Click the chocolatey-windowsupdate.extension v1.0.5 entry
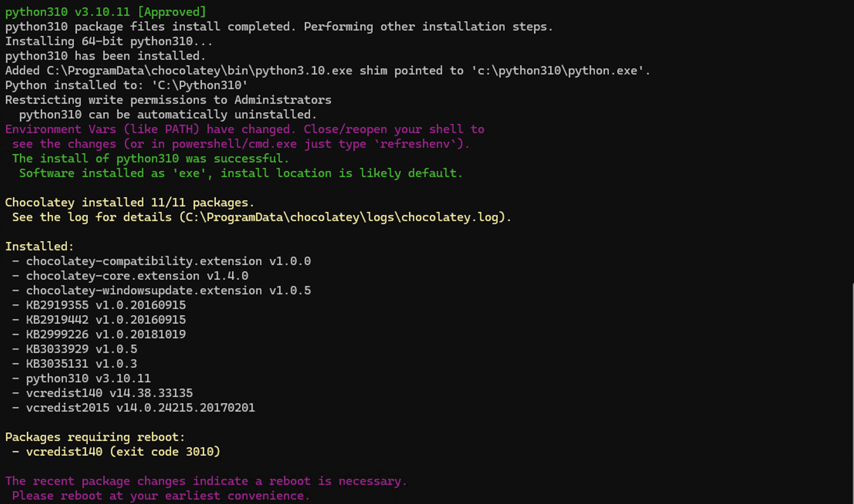 168,291
